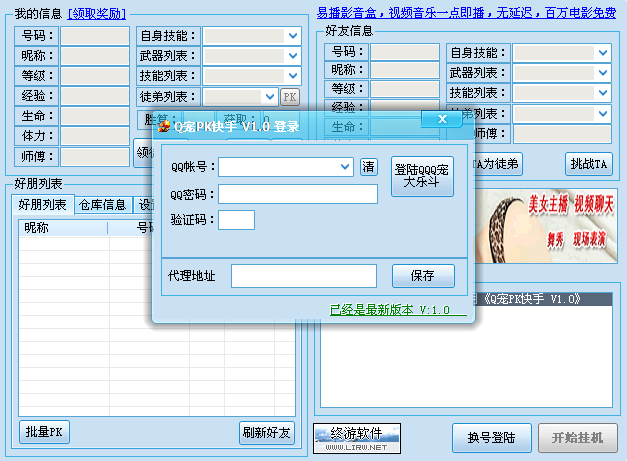Expand 技能列表 dropdown in 好友信息

tap(603, 93)
